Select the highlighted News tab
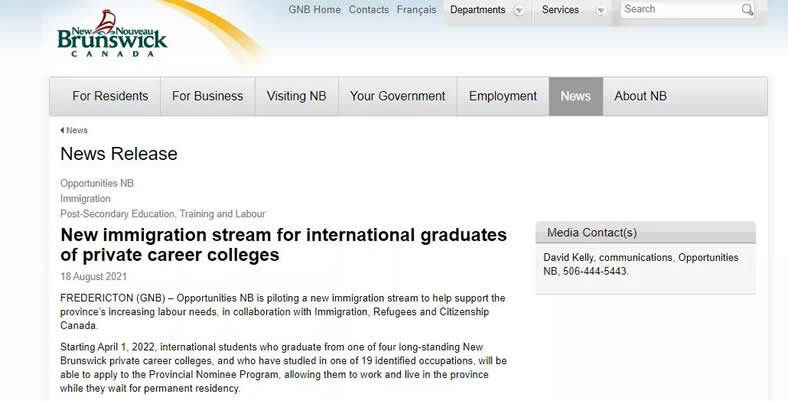 576,96
